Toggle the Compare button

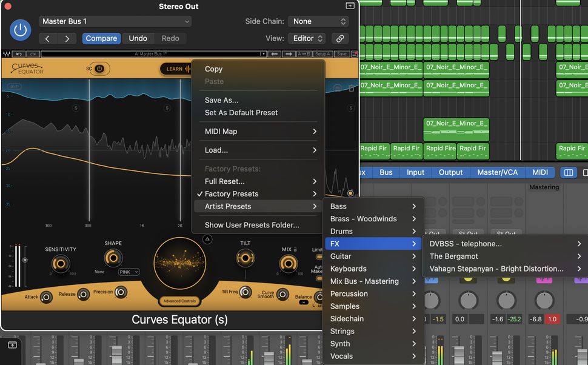click(x=101, y=38)
